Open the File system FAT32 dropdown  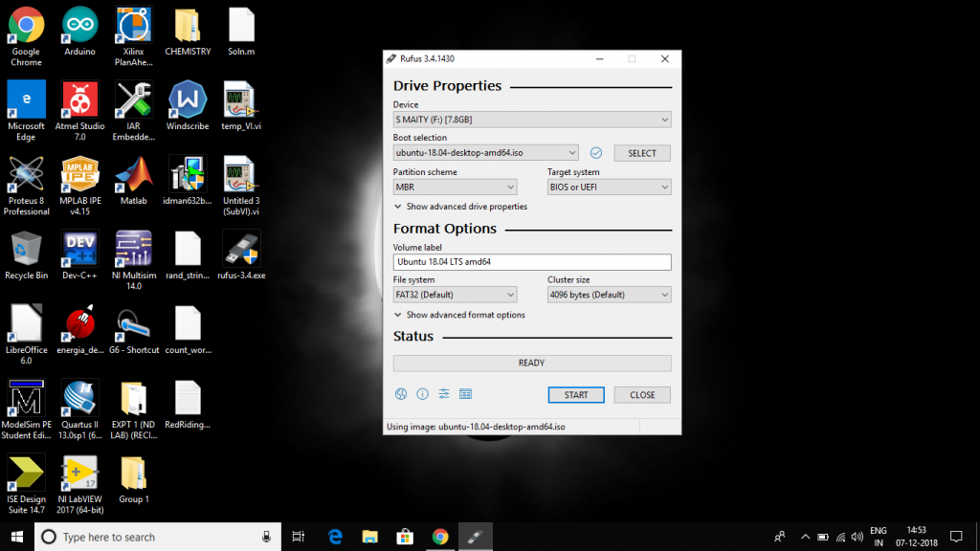[455, 295]
